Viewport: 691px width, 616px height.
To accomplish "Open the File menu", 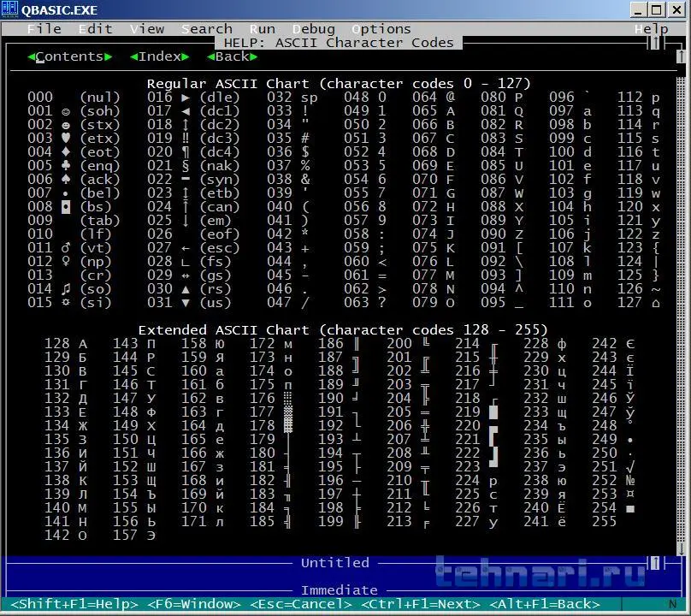I will tap(44, 29).
